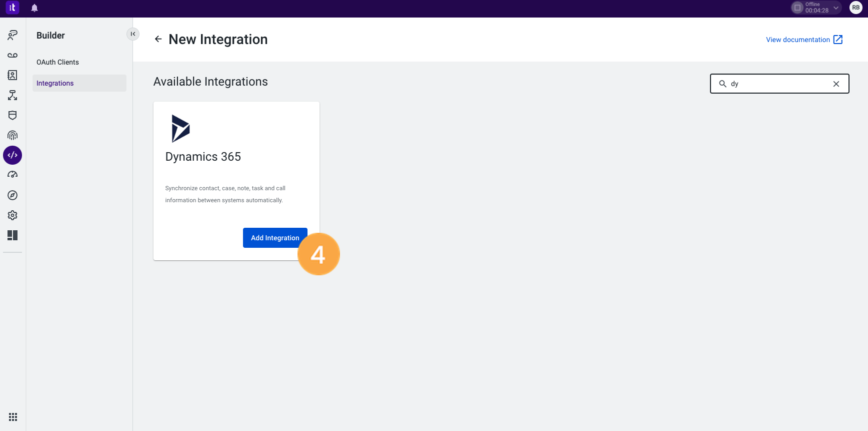This screenshot has height=431, width=868.
Task: Collapse the Builder side panel
Action: pos(133,34)
